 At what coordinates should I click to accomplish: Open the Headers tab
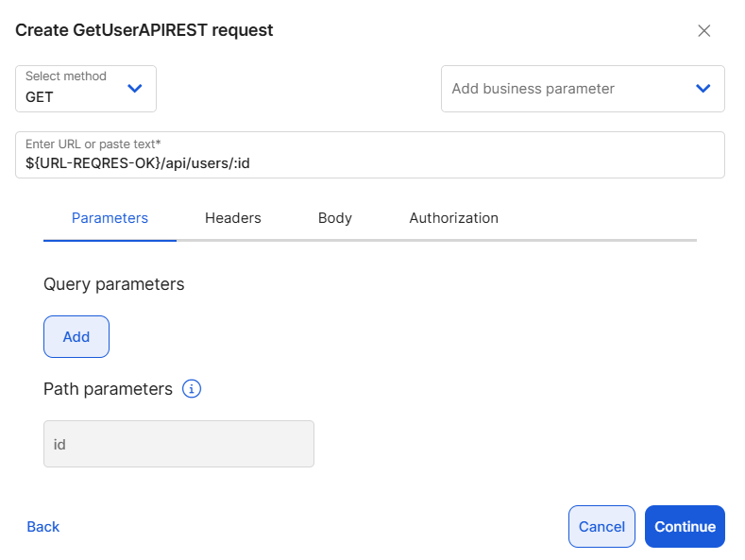(233, 218)
